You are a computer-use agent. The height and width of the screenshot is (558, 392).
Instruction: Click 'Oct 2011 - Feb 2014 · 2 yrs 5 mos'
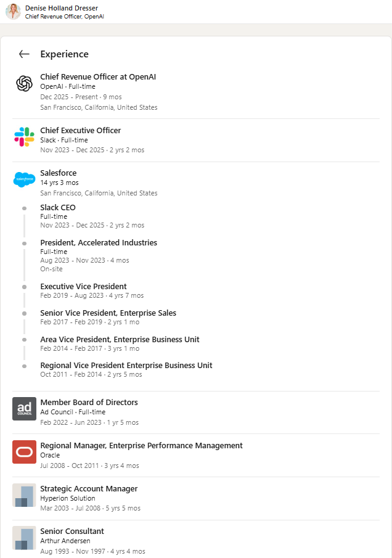tap(91, 374)
